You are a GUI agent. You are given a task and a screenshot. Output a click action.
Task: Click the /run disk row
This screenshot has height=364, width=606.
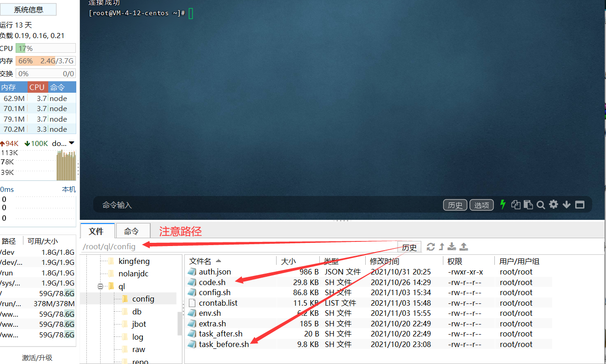tap(38, 273)
